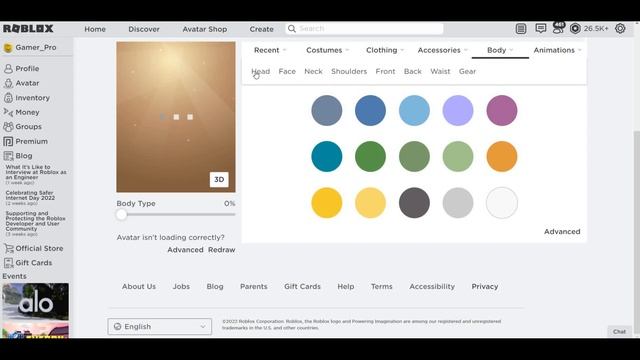Open the Accessibility footer link

[432, 287]
